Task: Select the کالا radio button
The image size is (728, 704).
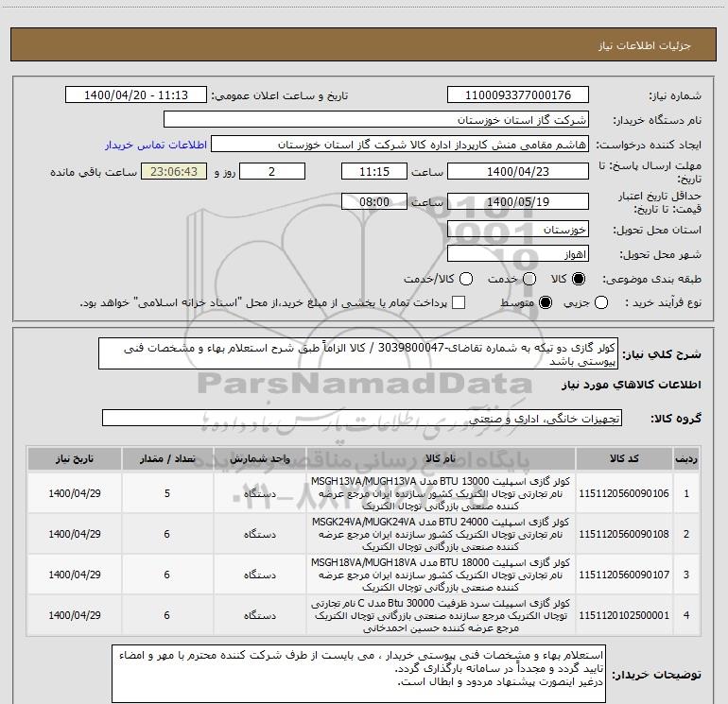Action: click(x=579, y=279)
